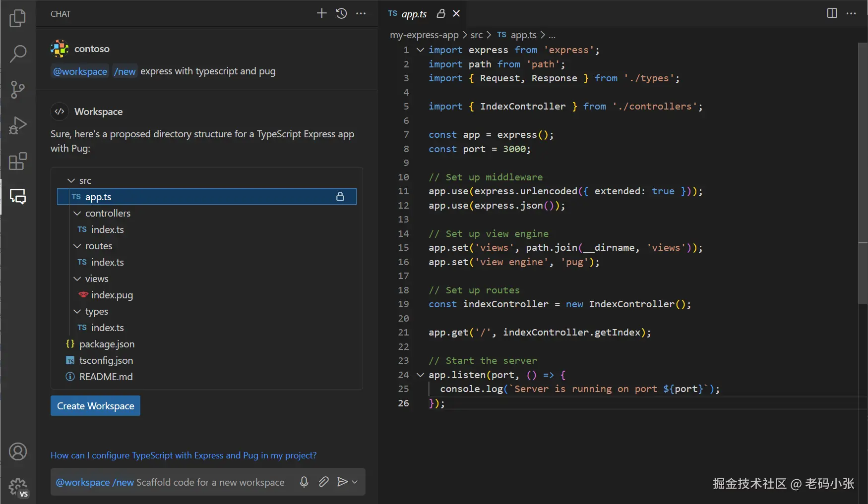The image size is (868, 504).
Task: Open the Search view icon
Action: [18, 54]
